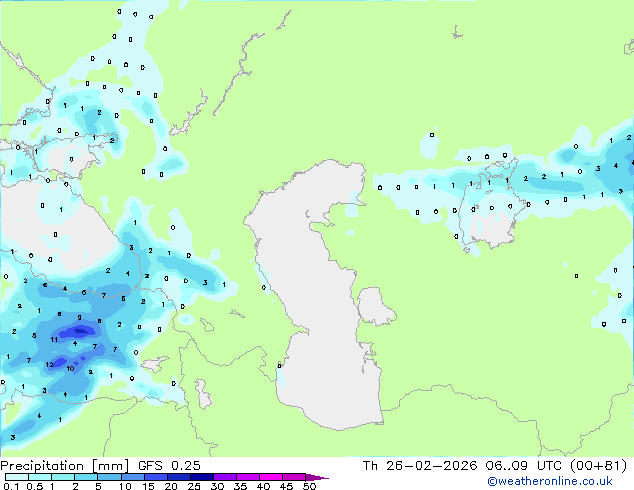The width and height of the screenshot is (634, 490).
Task: Select the 25–30 mm dark blue swatch
Action: [x=202, y=477]
